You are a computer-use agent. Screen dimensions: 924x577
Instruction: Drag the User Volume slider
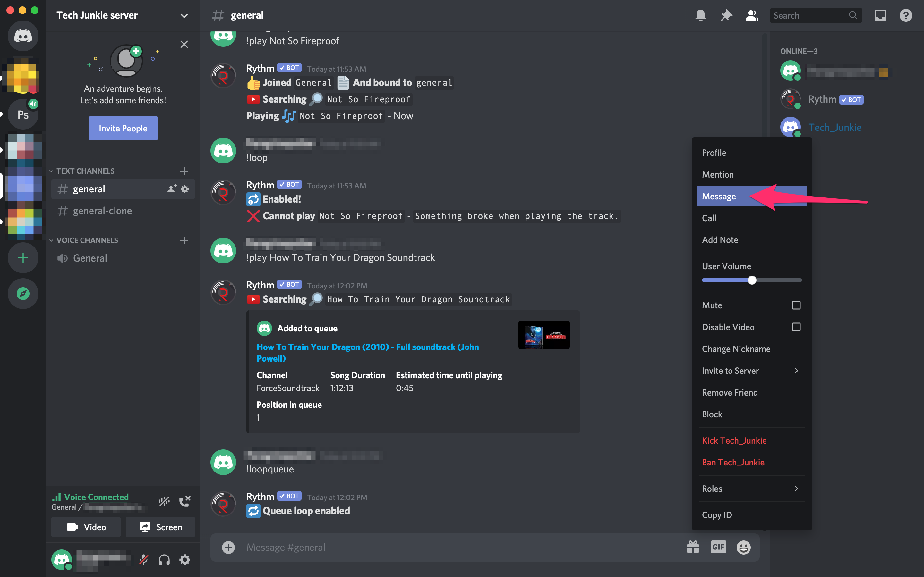[x=751, y=279]
